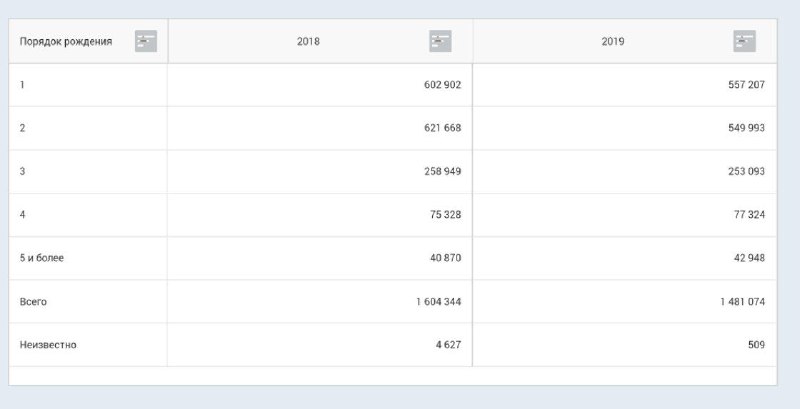The height and width of the screenshot is (409, 800).
Task: Click the 2018 column header text
Action: tap(308, 41)
